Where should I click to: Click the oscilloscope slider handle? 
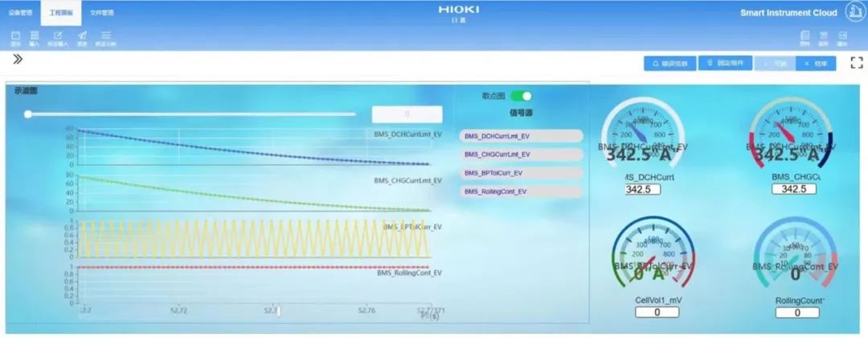coord(28,114)
